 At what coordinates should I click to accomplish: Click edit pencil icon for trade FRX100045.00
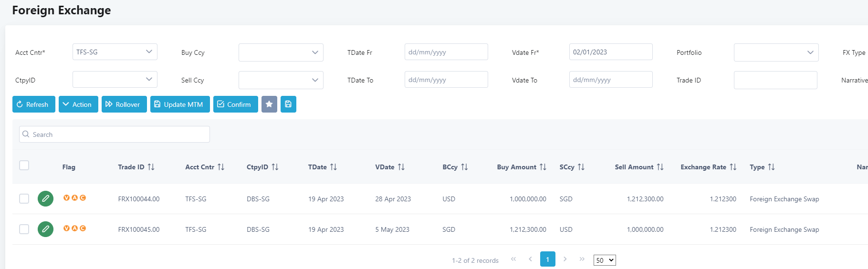point(45,229)
